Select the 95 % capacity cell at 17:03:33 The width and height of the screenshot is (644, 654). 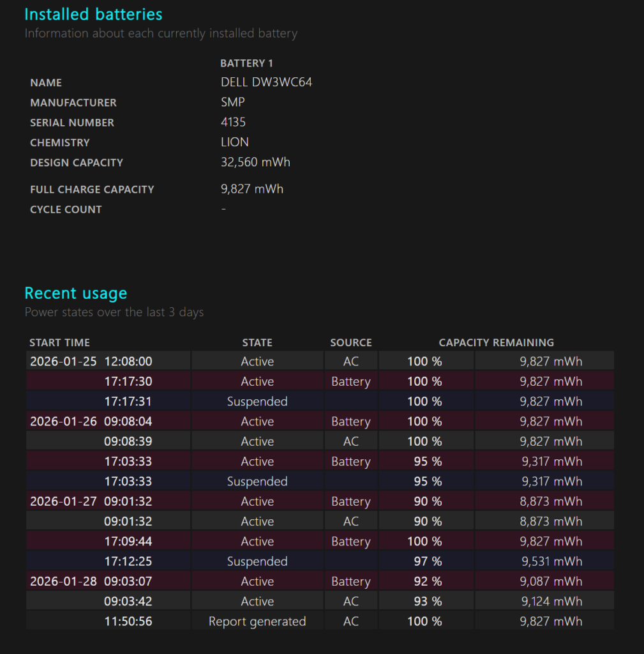click(x=425, y=461)
